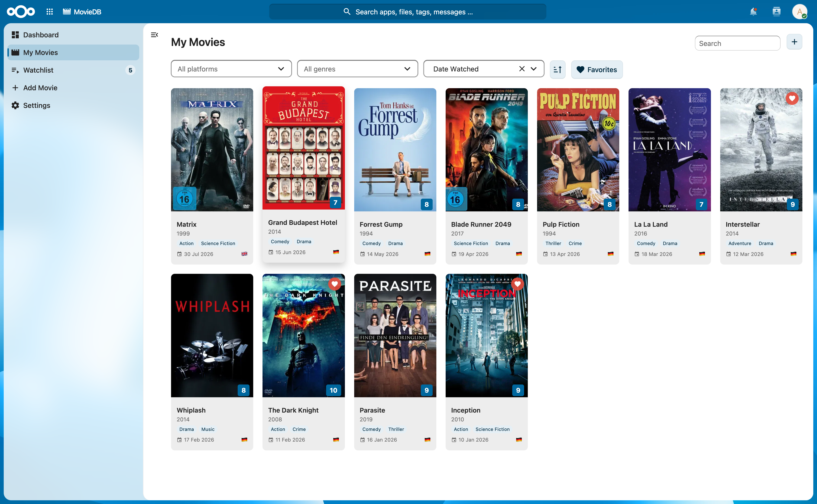
Task: Click the UK flag on Matrix card
Action: (244, 254)
